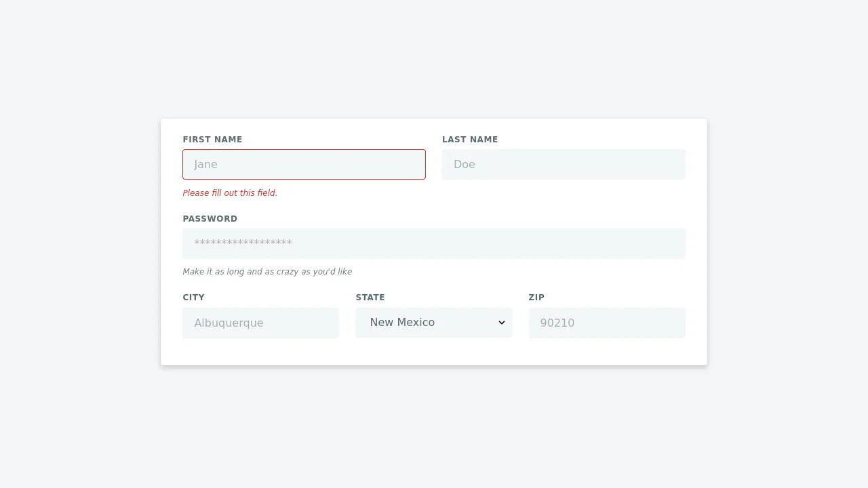Click the red 'Please fill out this field' error
The height and width of the screenshot is (488, 868).
coord(230,193)
